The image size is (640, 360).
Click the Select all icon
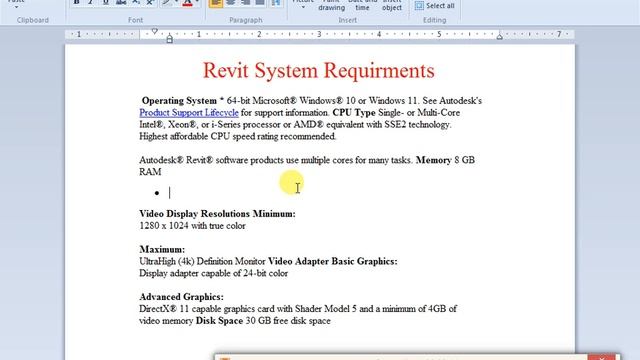tap(419, 5)
